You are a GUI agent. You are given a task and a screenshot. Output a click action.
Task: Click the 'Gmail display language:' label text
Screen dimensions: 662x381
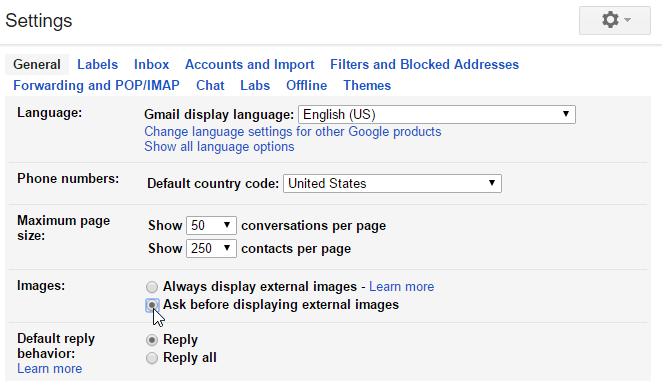click(219, 114)
